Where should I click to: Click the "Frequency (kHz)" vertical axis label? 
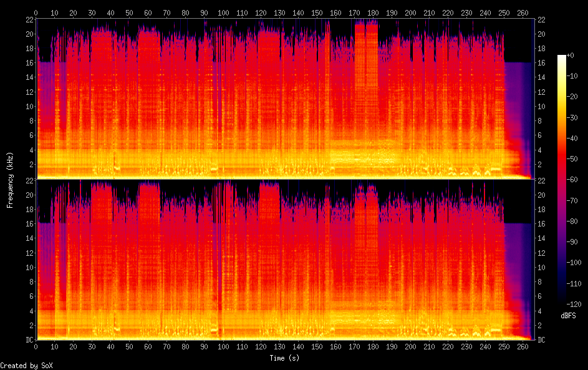click(x=10, y=179)
